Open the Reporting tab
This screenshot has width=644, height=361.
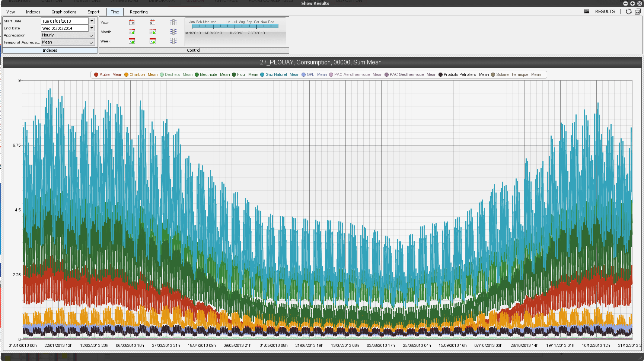(139, 12)
